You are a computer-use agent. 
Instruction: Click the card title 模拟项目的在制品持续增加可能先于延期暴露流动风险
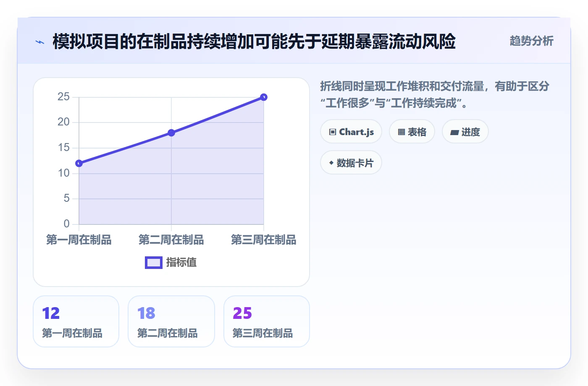(x=254, y=42)
